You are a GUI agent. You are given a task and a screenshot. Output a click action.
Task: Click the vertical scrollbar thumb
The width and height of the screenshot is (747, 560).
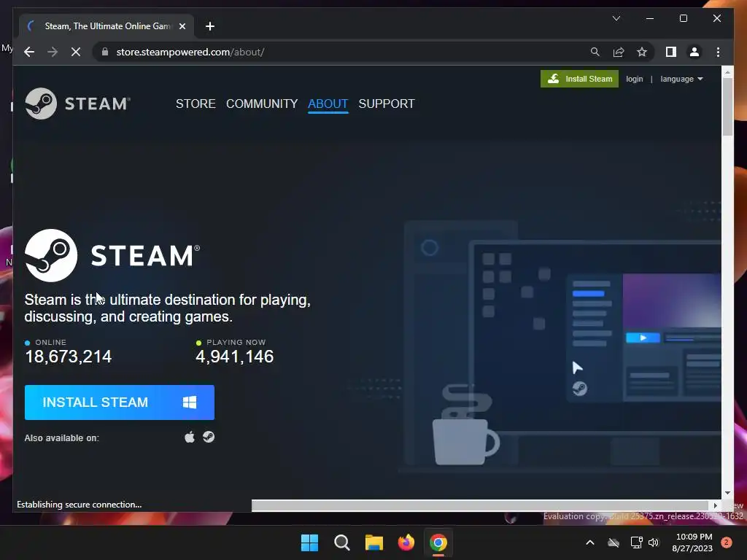[x=727, y=106]
